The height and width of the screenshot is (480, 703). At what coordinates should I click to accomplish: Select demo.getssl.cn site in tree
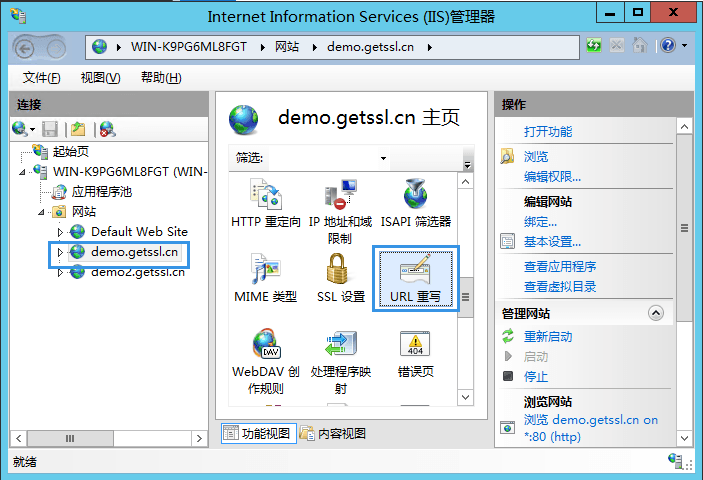134,252
